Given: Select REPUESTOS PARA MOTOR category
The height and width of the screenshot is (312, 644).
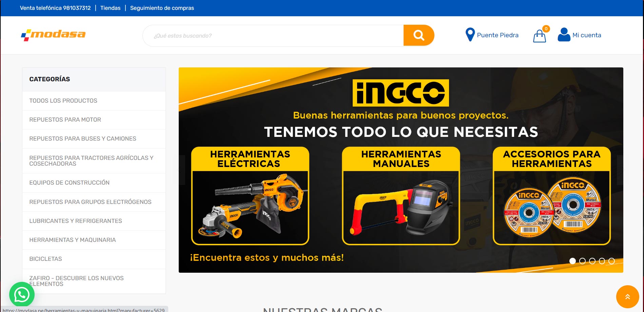Looking at the screenshot, I should coord(94,120).
